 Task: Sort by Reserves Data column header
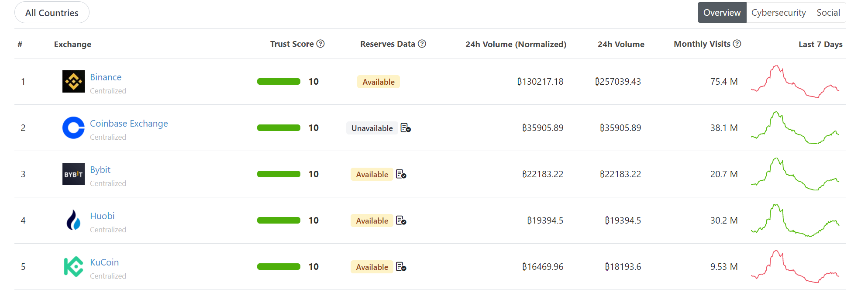[x=387, y=44]
